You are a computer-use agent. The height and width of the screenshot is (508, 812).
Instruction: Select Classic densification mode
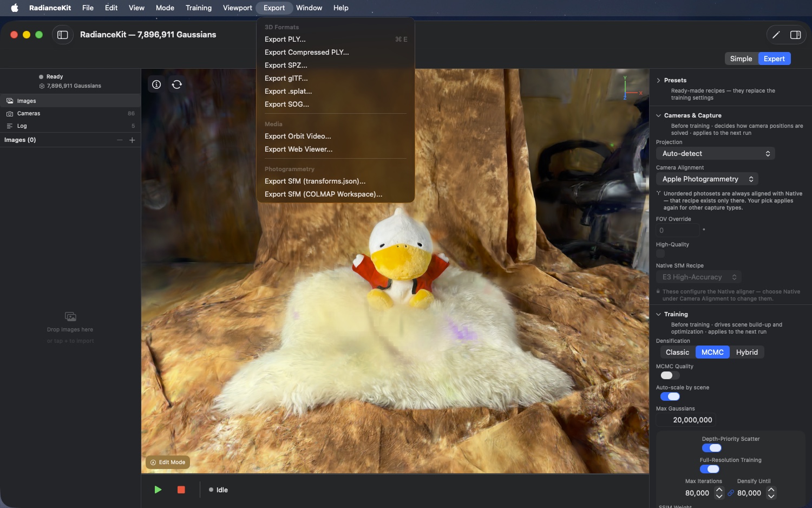[677, 352]
